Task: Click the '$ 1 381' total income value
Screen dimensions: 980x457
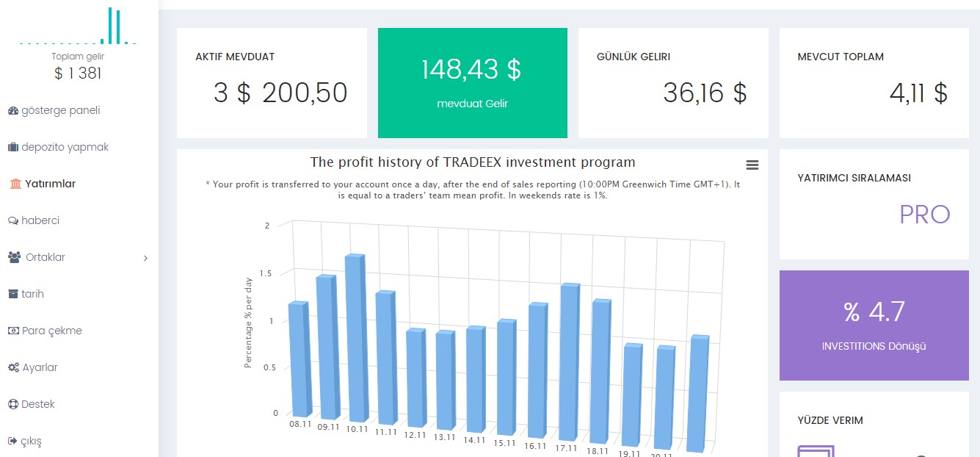Action: (x=78, y=73)
